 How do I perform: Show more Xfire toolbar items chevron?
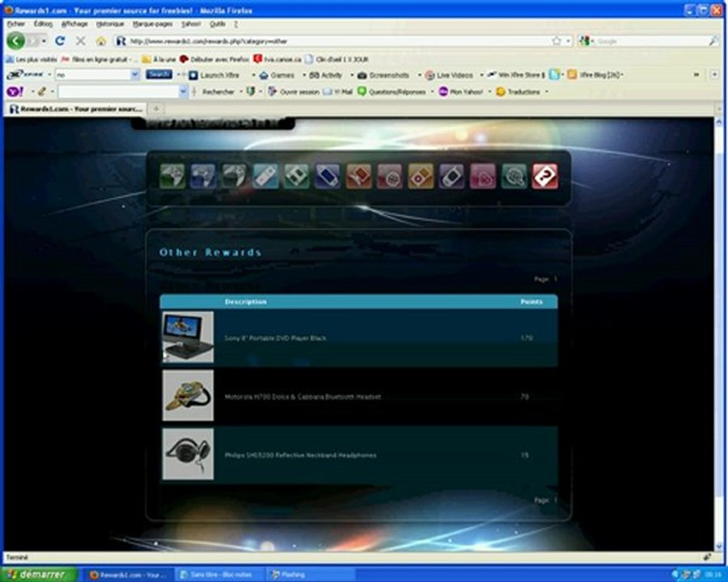pos(696,74)
